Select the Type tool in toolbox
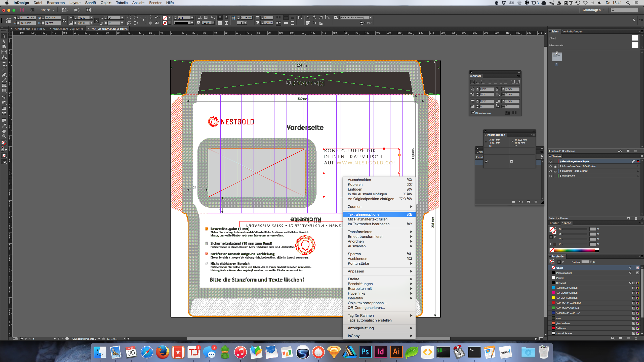 click(x=4, y=64)
